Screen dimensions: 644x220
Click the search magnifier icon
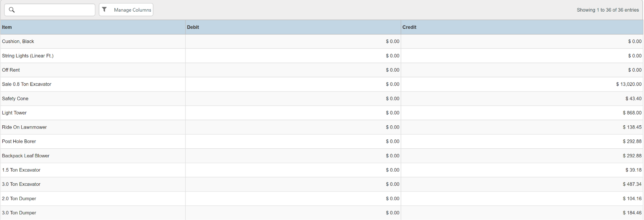[x=12, y=10]
